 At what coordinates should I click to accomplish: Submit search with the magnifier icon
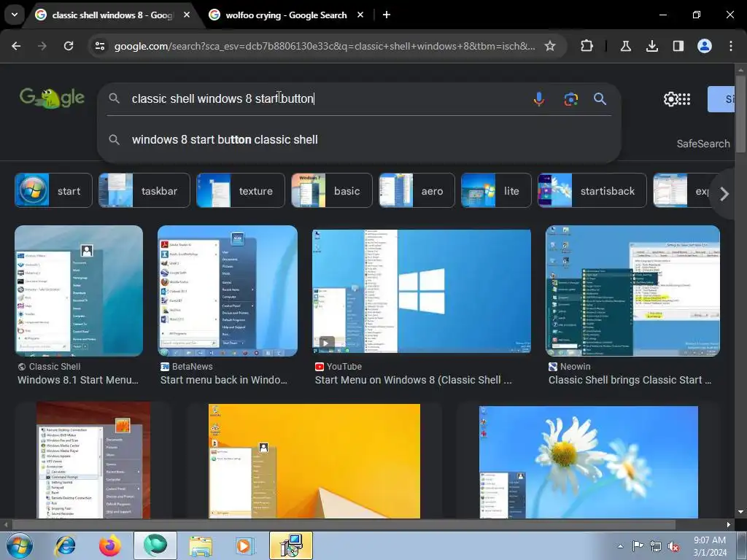(x=600, y=99)
